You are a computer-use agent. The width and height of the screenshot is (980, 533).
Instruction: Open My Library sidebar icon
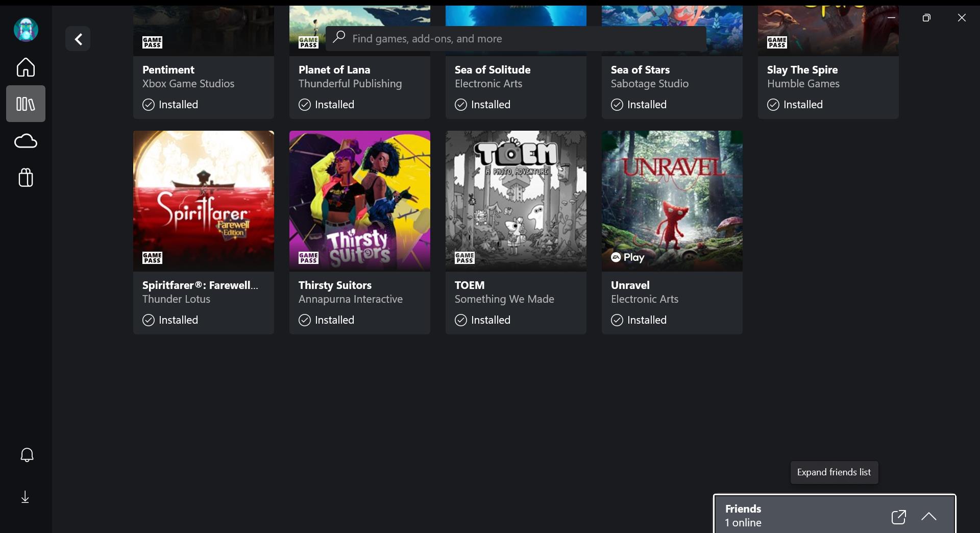pos(26,104)
